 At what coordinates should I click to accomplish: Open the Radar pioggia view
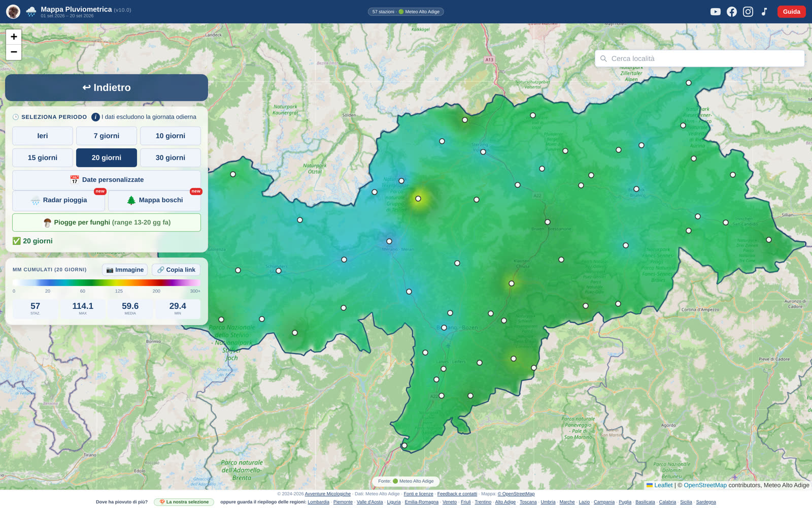pyautogui.click(x=59, y=200)
